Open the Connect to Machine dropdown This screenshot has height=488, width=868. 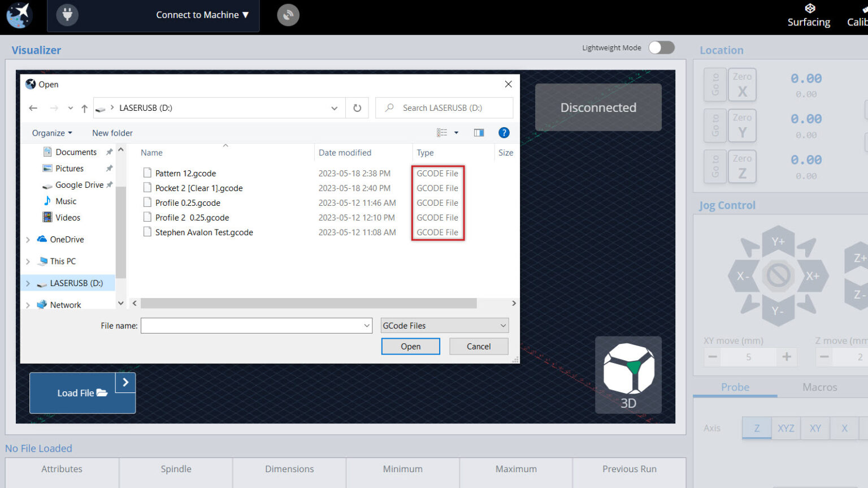point(202,15)
